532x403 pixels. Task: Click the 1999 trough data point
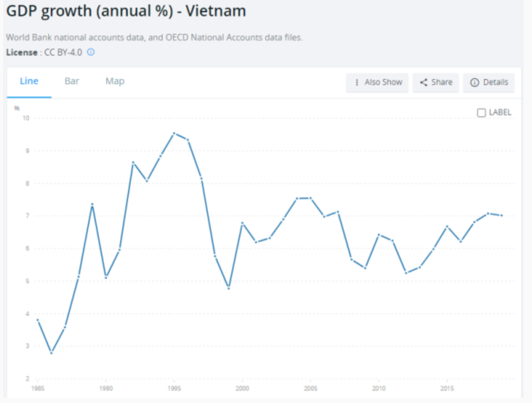229,288
